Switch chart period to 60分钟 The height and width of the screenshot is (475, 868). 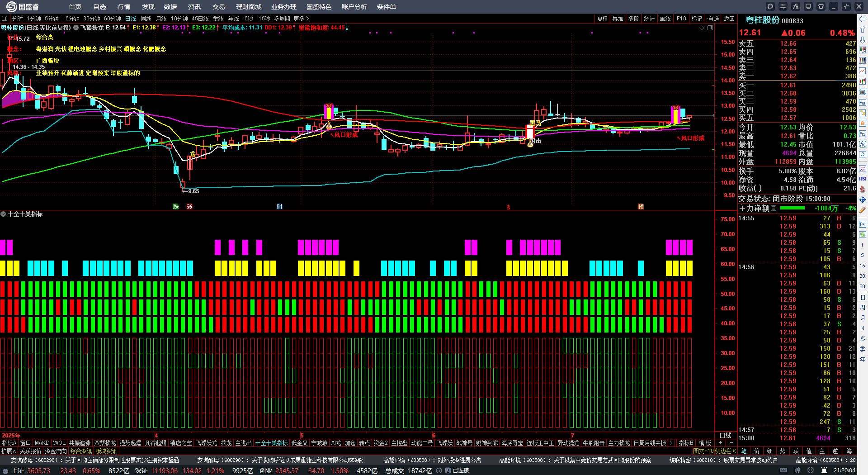tap(113, 19)
